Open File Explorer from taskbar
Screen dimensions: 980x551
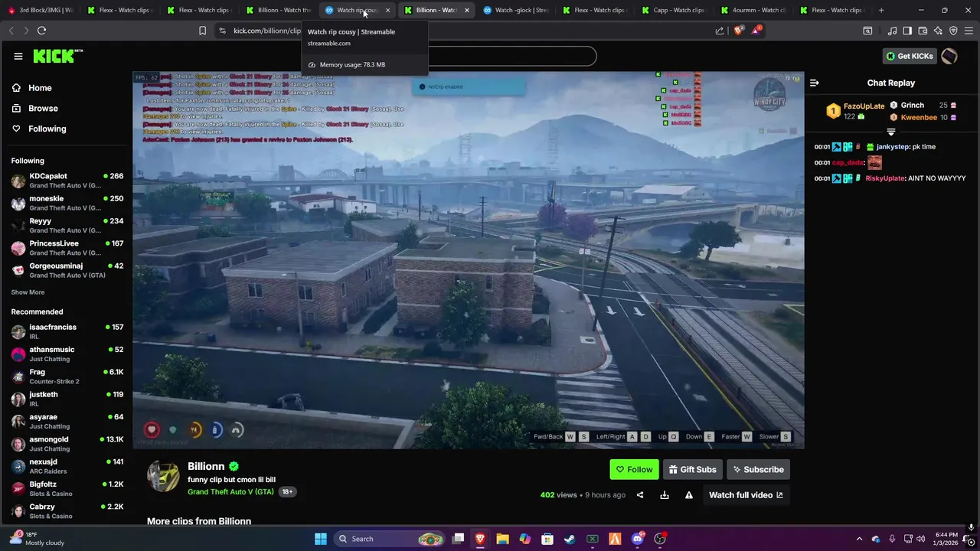[x=502, y=539]
